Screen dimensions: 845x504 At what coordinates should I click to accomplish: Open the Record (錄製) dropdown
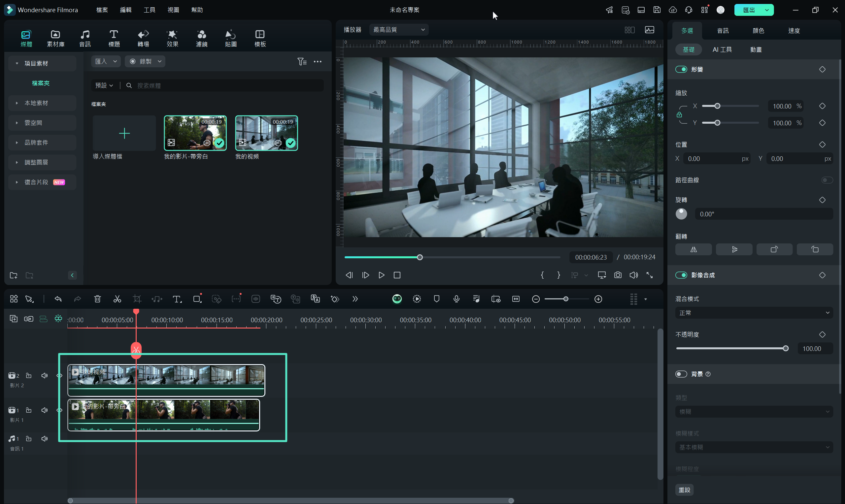click(x=145, y=61)
